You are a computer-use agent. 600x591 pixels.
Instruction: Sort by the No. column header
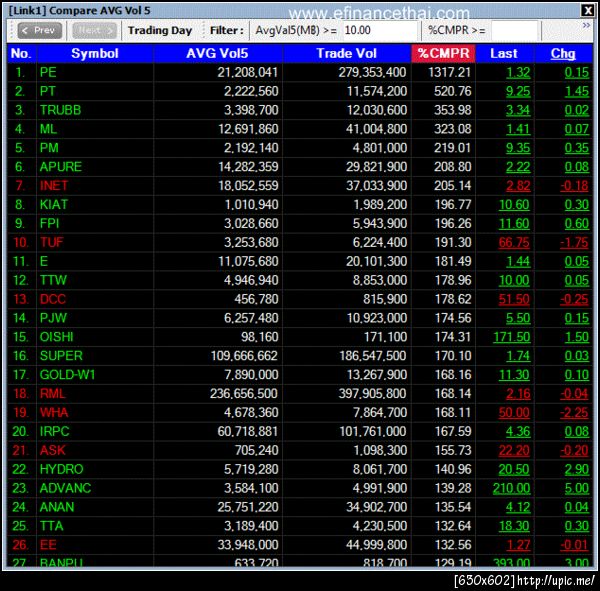click(21, 54)
